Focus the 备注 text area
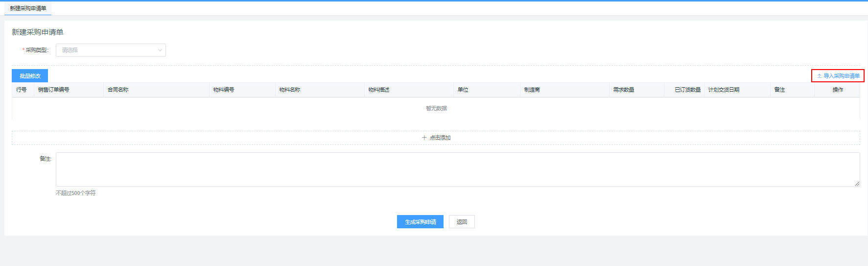The height and width of the screenshot is (266, 868). point(457,169)
